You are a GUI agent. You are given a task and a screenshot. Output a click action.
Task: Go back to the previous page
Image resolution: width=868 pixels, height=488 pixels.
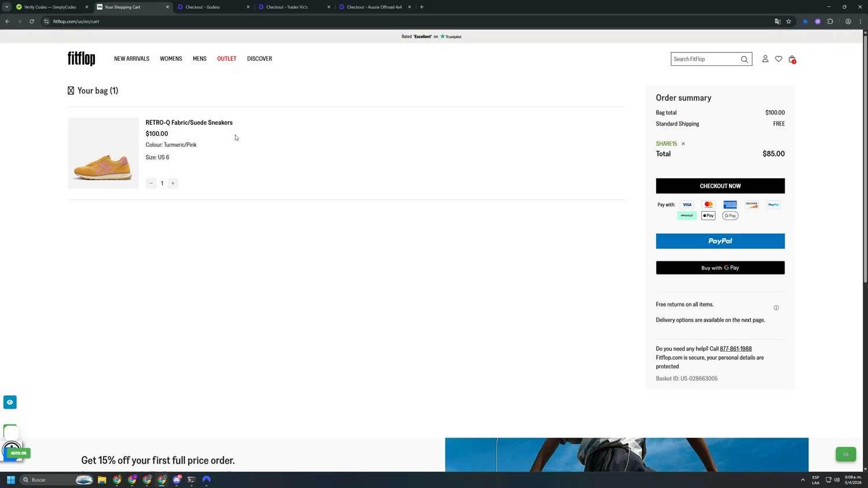pyautogui.click(x=8, y=21)
